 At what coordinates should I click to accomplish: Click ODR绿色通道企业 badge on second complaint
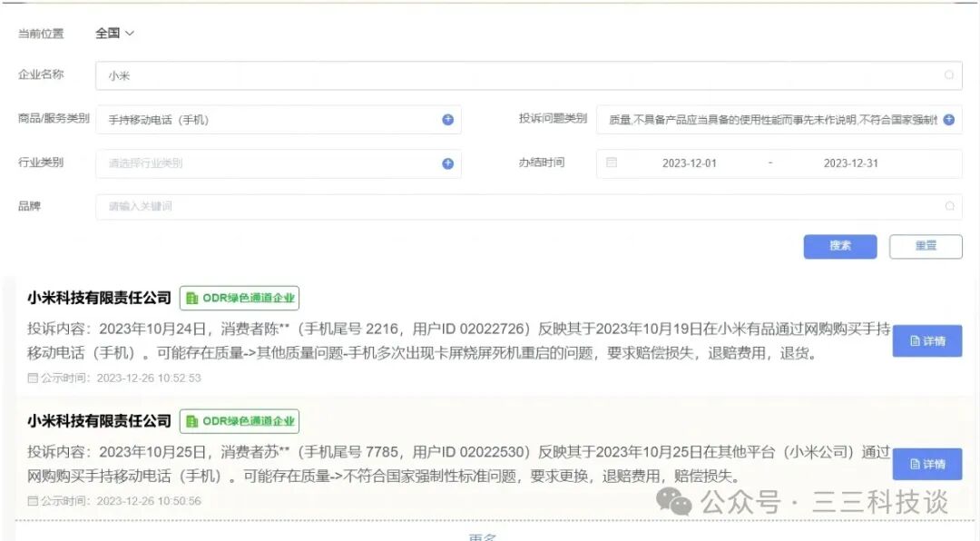tap(240, 421)
